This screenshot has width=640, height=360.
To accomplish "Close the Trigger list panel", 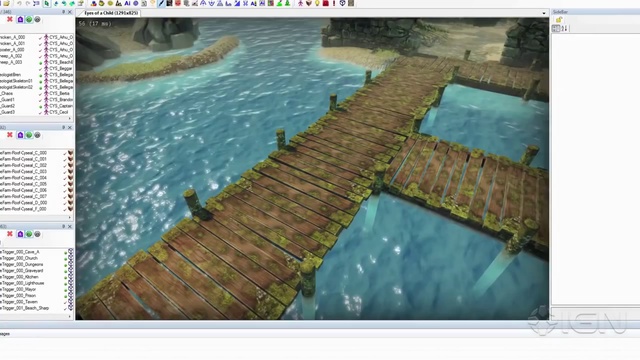I will pyautogui.click(x=69, y=226).
